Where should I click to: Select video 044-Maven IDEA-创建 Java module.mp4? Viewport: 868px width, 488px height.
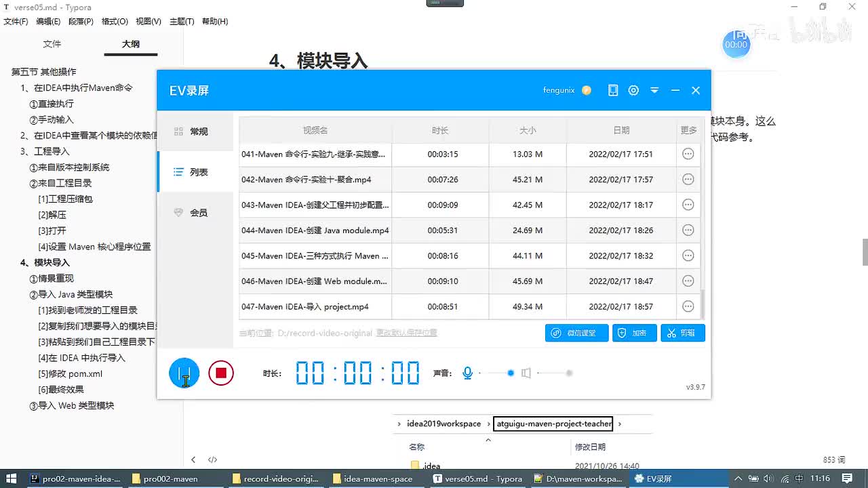pyautogui.click(x=315, y=230)
